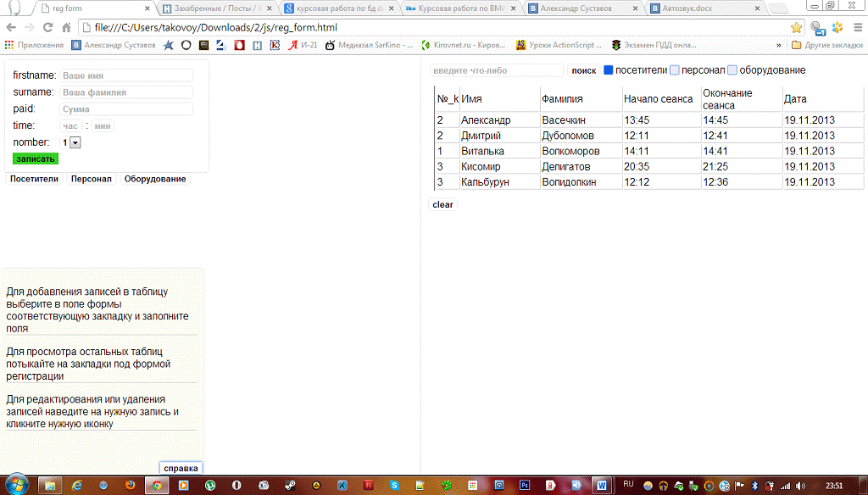
Task: Open Windows Explorer from the taskbar
Action: coord(49,485)
